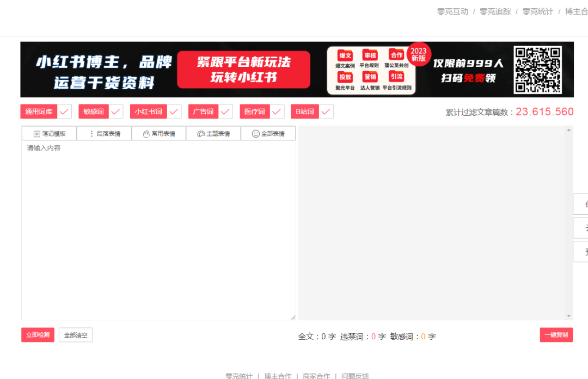The width and height of the screenshot is (588, 379).
Task: Click the 爆文 folder icon in banner
Action: coord(345,55)
